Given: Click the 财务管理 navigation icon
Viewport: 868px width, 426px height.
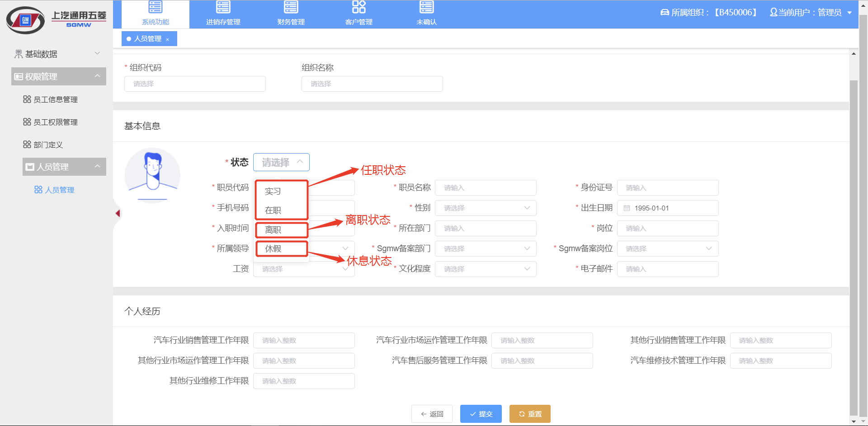Looking at the screenshot, I should coord(291,7).
